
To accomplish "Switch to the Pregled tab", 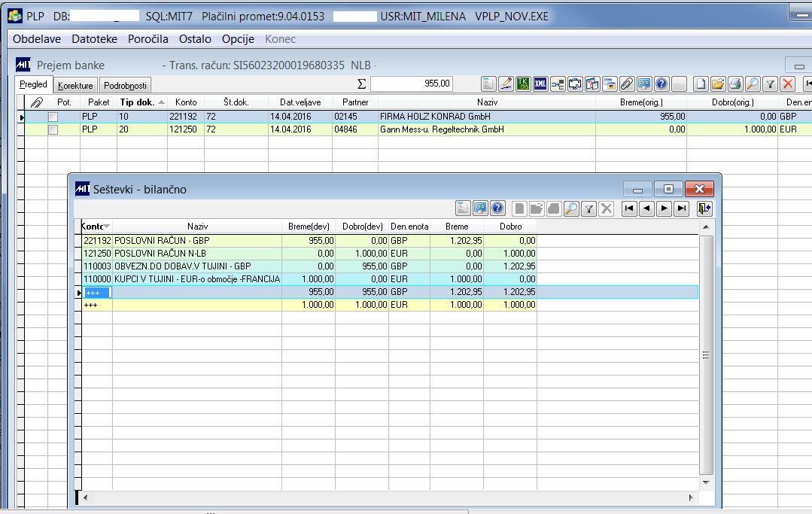I will coord(33,84).
